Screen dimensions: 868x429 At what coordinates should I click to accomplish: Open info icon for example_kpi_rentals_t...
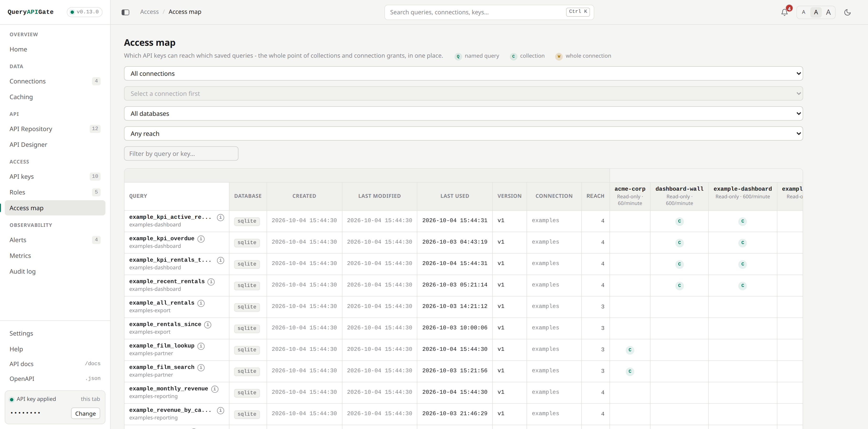[x=220, y=260]
